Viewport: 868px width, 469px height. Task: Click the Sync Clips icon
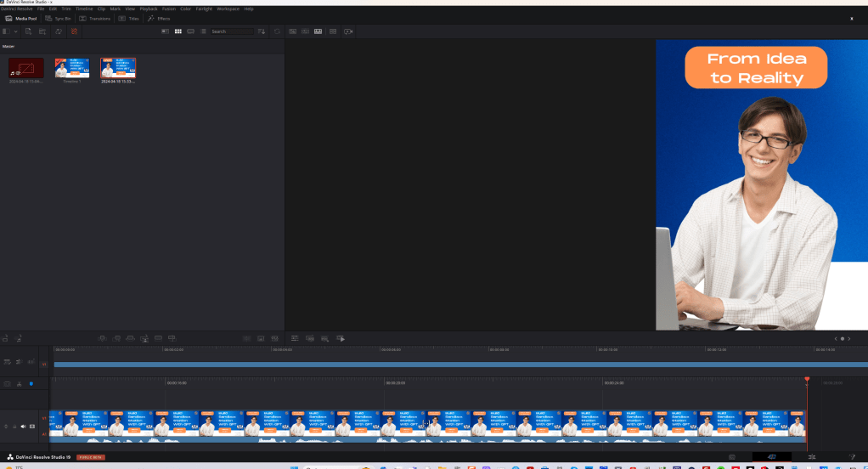click(58, 31)
